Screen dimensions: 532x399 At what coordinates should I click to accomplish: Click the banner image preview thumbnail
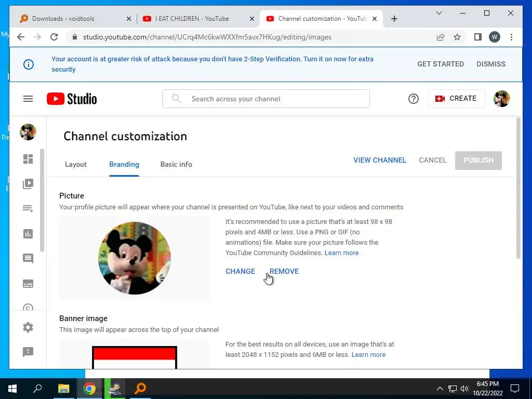(135, 357)
